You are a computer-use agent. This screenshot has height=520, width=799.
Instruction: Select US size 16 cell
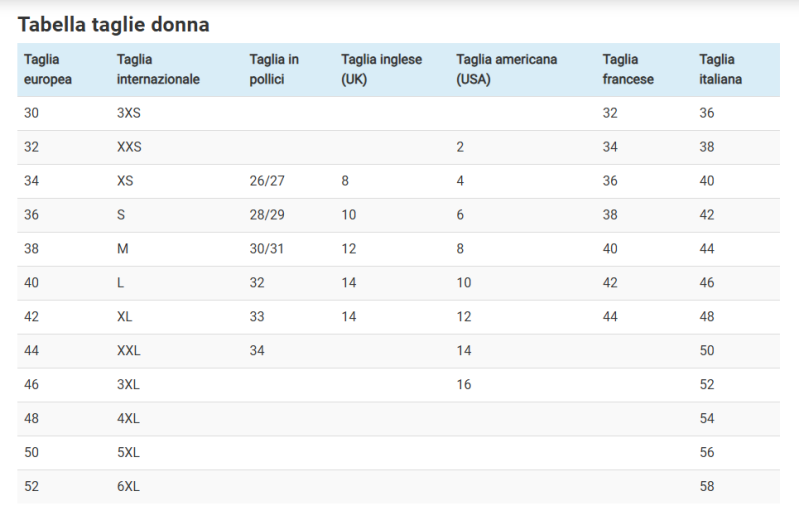click(x=464, y=385)
